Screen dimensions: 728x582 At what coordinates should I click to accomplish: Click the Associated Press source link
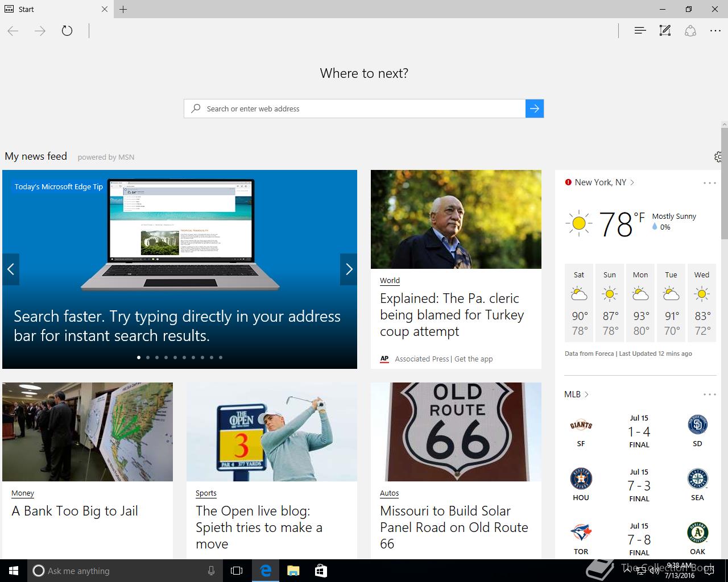click(x=422, y=359)
